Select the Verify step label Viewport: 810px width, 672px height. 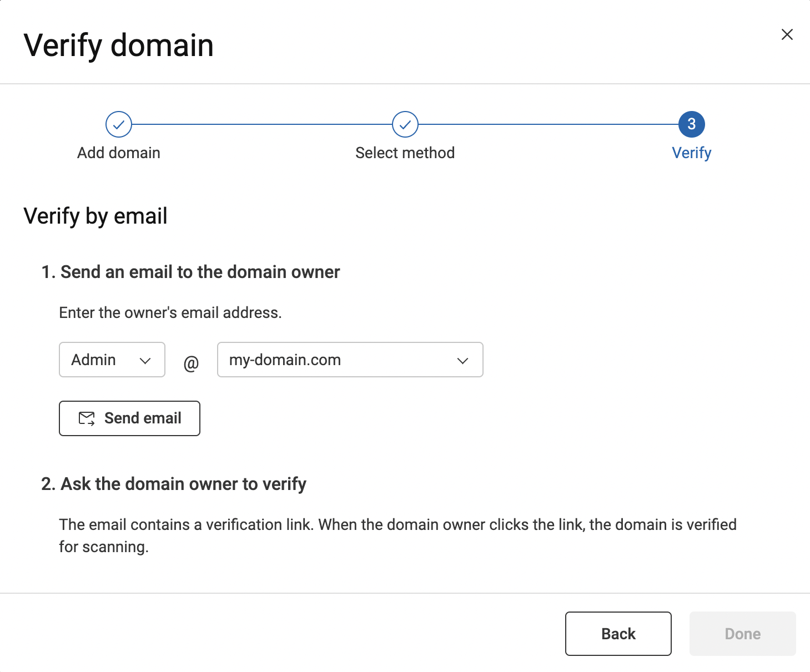(691, 153)
